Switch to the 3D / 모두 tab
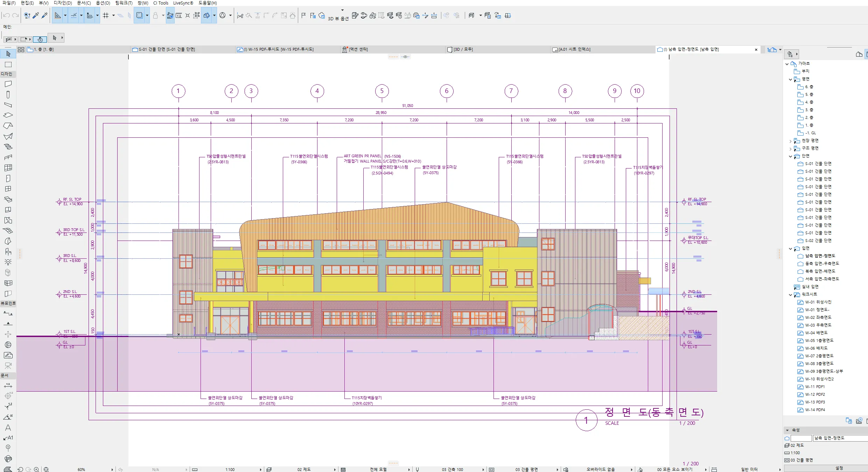Screen dimensions: 868x472 tap(463, 49)
